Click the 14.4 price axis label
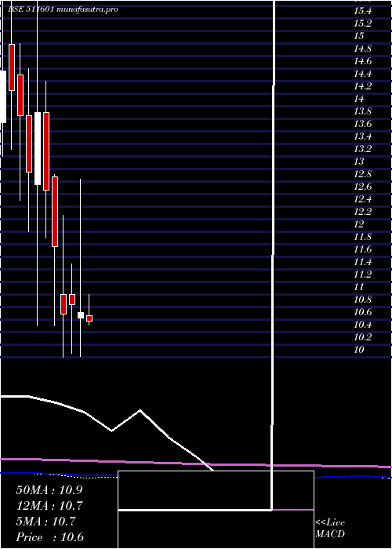The height and width of the screenshot is (549, 392). pyautogui.click(x=362, y=74)
